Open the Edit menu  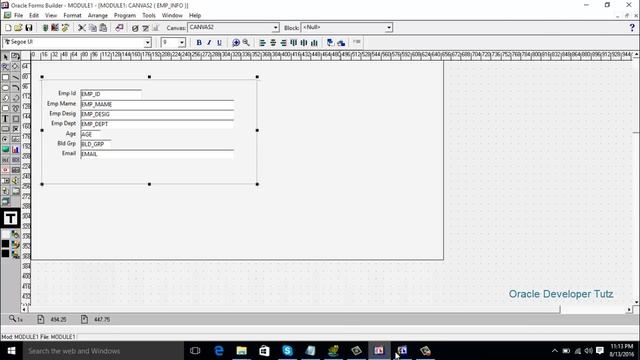(x=34, y=16)
